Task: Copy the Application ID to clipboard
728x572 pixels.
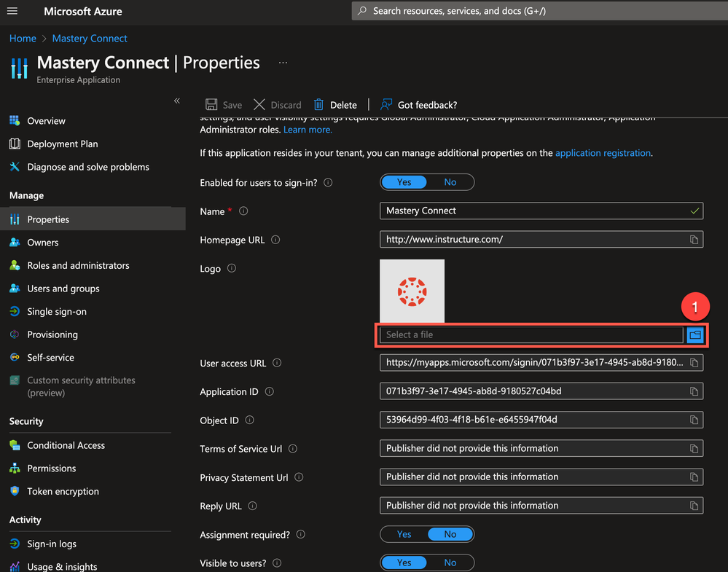Action: [694, 391]
